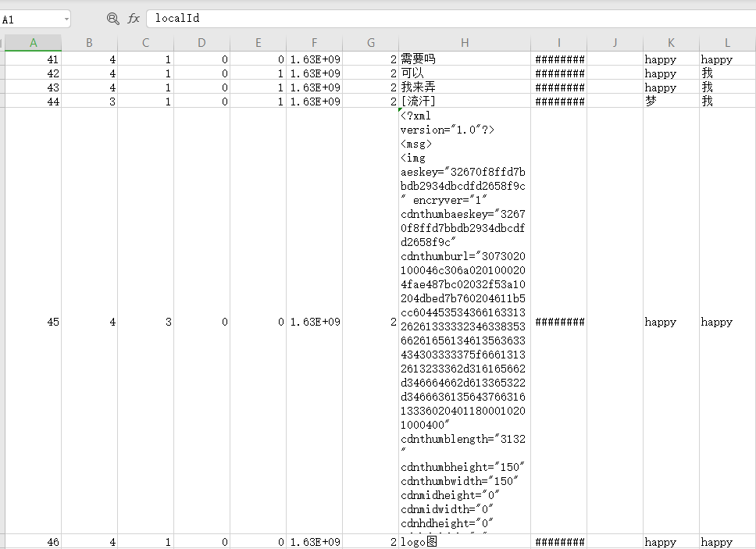Click the Name Box showing A1
The image size is (756, 549).
tap(31, 20)
